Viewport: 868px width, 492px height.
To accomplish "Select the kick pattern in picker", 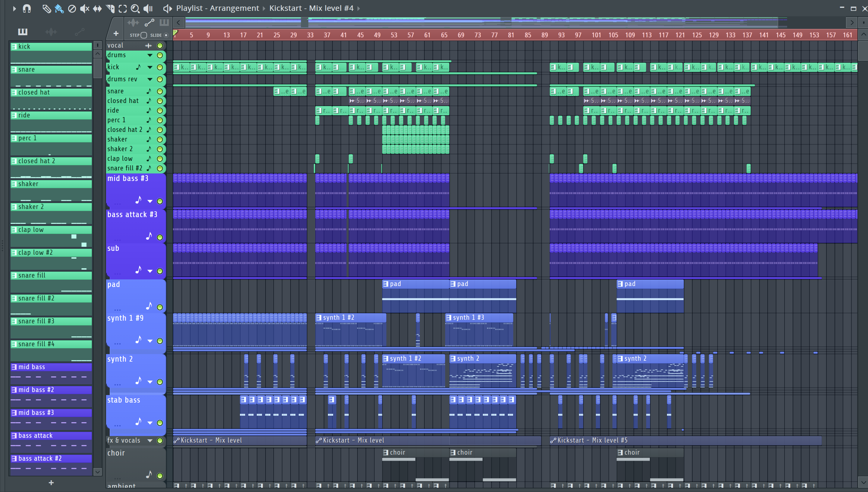I will click(51, 53).
